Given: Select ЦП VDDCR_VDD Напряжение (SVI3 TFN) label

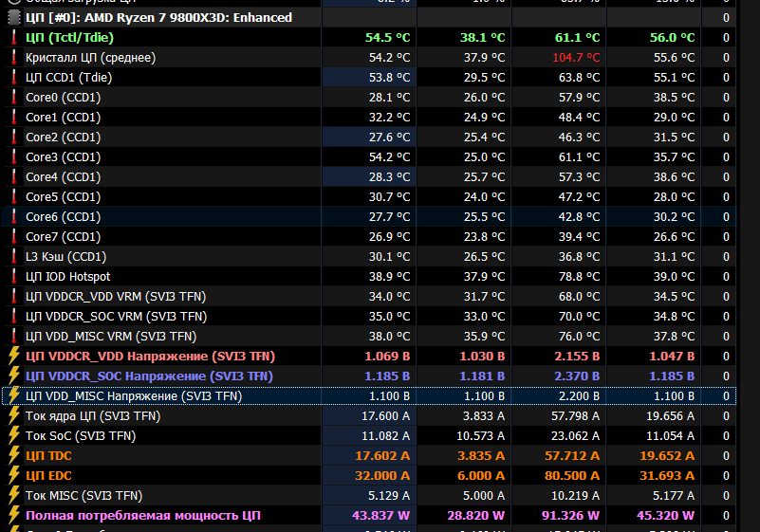Looking at the screenshot, I should click(150, 357).
